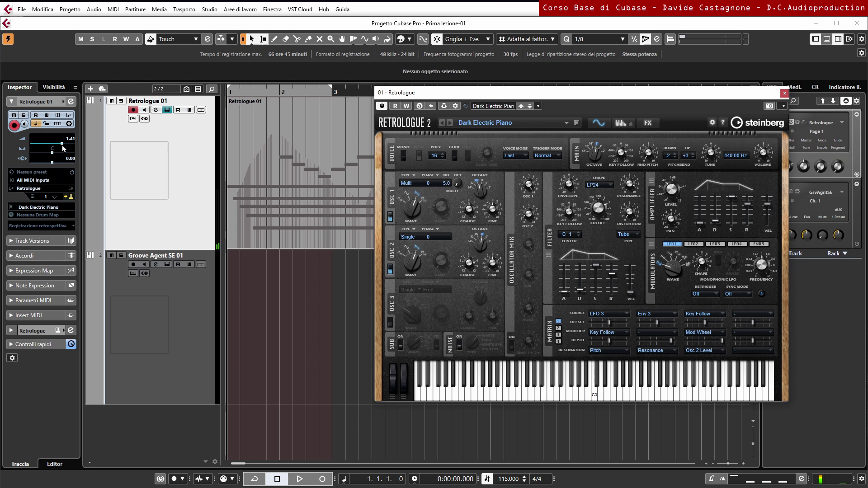Viewport: 868px width, 488px height.
Task: Open the Trigger Mode Normal dropdown
Action: click(547, 155)
